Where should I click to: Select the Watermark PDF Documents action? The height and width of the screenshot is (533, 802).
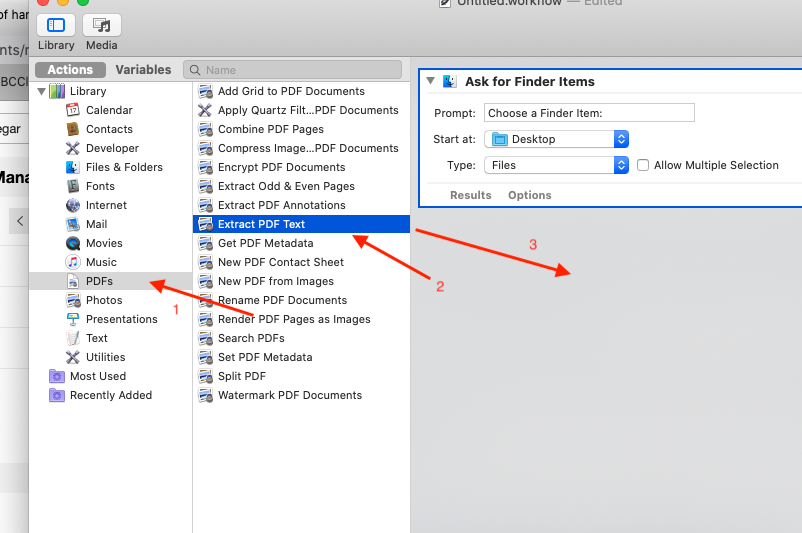pos(289,395)
